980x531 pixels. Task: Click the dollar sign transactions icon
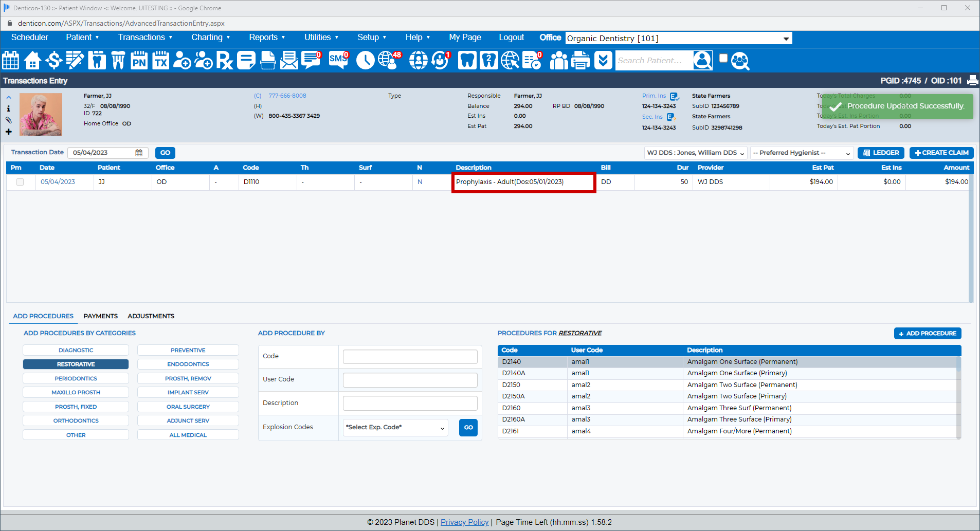[x=53, y=61]
